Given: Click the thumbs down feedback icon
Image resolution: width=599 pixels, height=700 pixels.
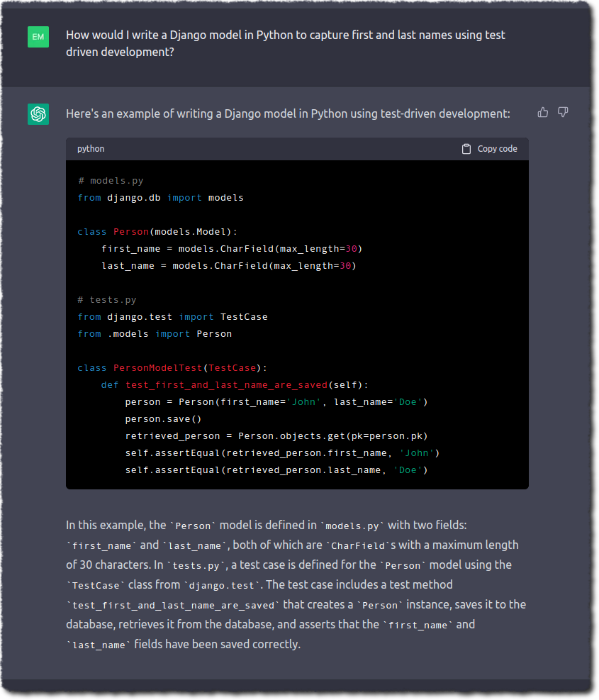Looking at the screenshot, I should pyautogui.click(x=563, y=113).
